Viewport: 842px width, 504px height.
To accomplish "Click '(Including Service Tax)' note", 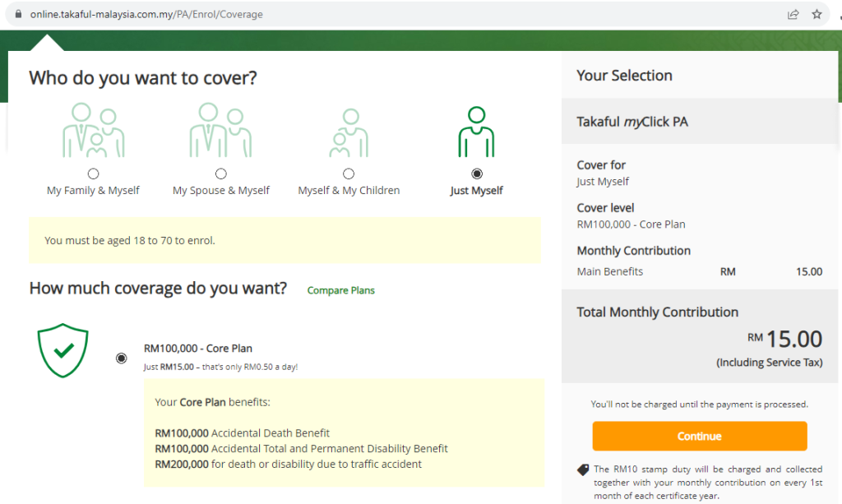I will pyautogui.click(x=769, y=363).
